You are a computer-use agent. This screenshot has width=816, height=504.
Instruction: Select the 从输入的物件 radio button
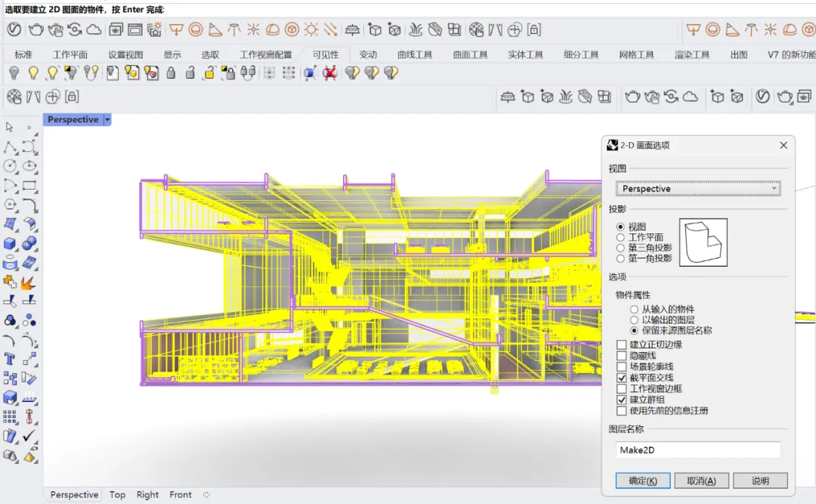coord(634,309)
